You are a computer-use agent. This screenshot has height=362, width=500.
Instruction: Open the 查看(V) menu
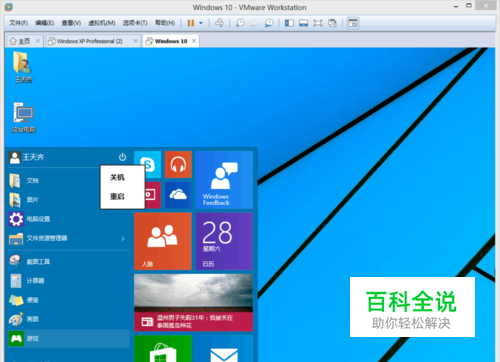coord(71,23)
